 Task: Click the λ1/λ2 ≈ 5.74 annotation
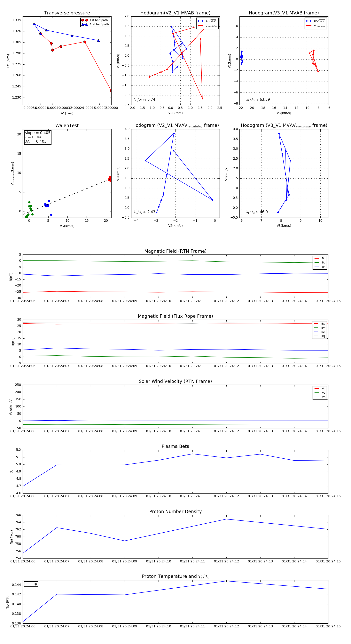tap(144, 100)
